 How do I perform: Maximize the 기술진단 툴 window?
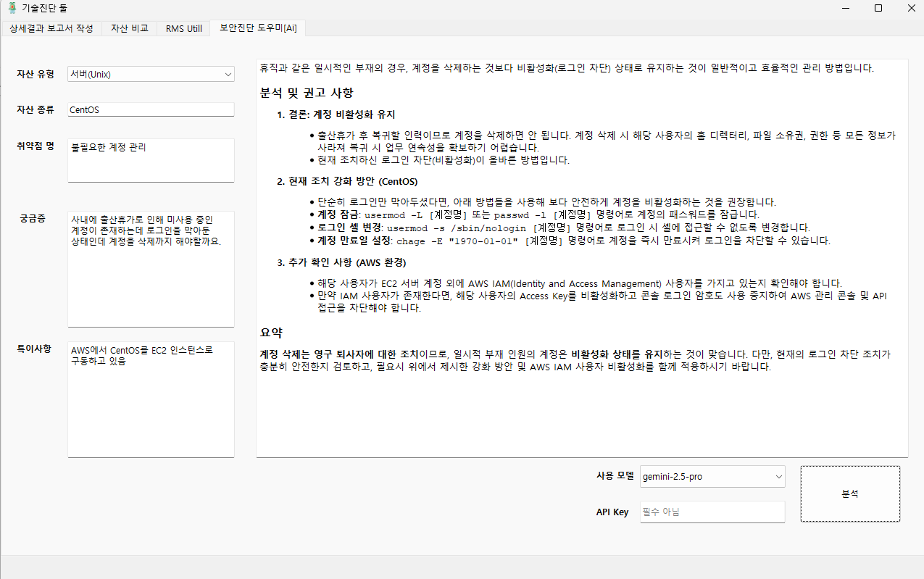[878, 8]
